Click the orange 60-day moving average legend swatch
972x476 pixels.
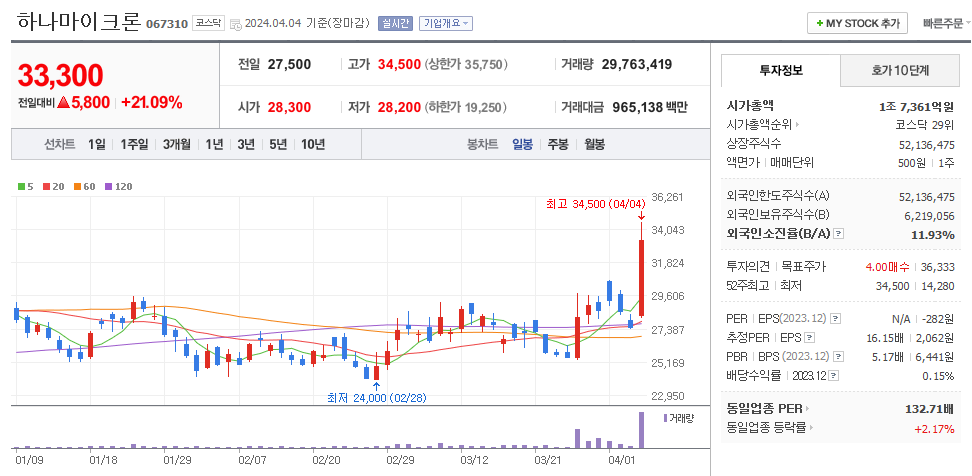coord(77,186)
